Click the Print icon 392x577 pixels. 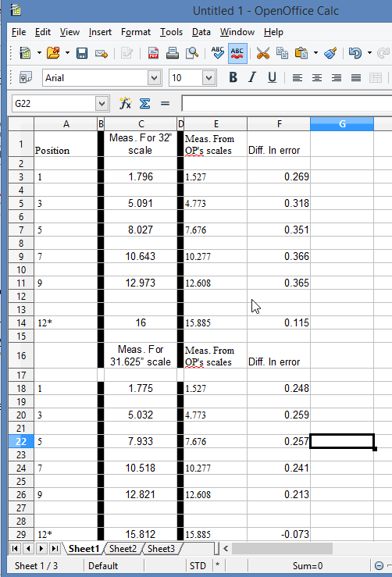(x=173, y=53)
